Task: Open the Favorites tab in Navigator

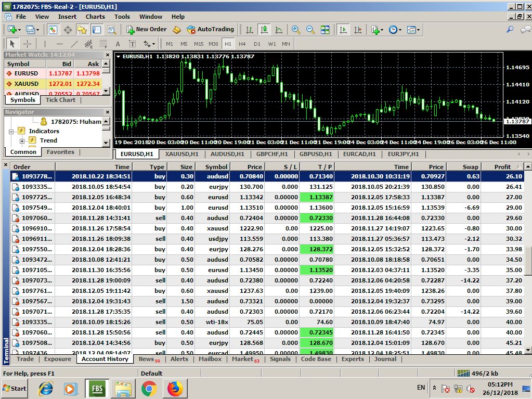Action: pos(60,152)
